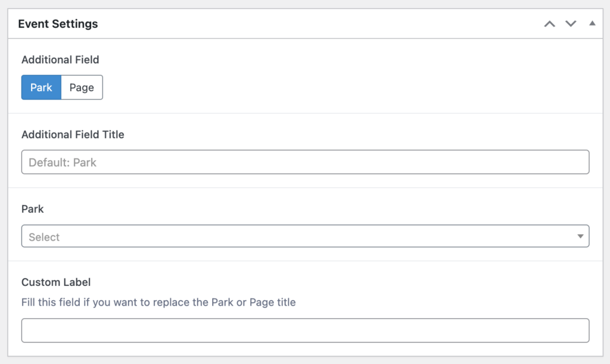Click the Select placeholder in Park field
The image size is (610, 364).
point(44,237)
